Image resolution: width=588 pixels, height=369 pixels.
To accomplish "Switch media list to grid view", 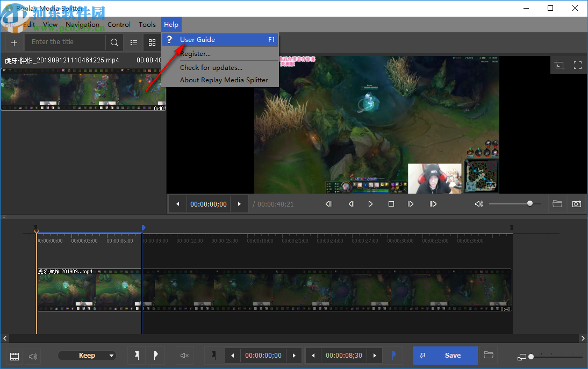I will 152,42.
